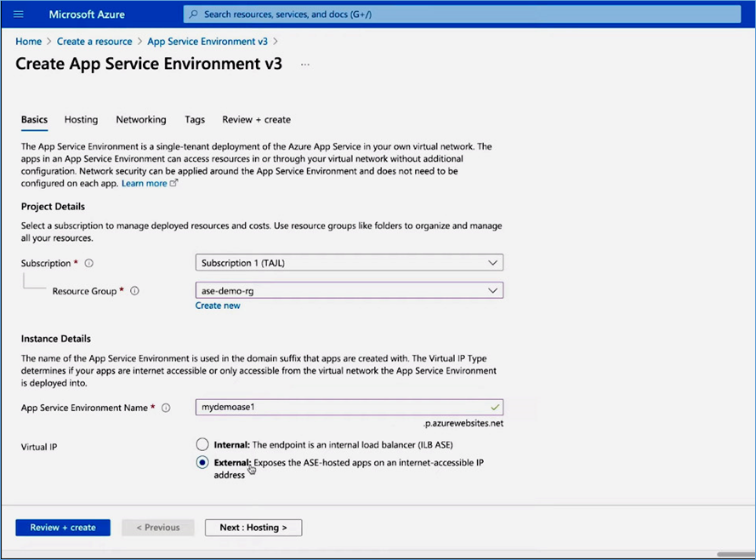Click the Create new resource group link
The height and width of the screenshot is (560, 756).
point(218,306)
